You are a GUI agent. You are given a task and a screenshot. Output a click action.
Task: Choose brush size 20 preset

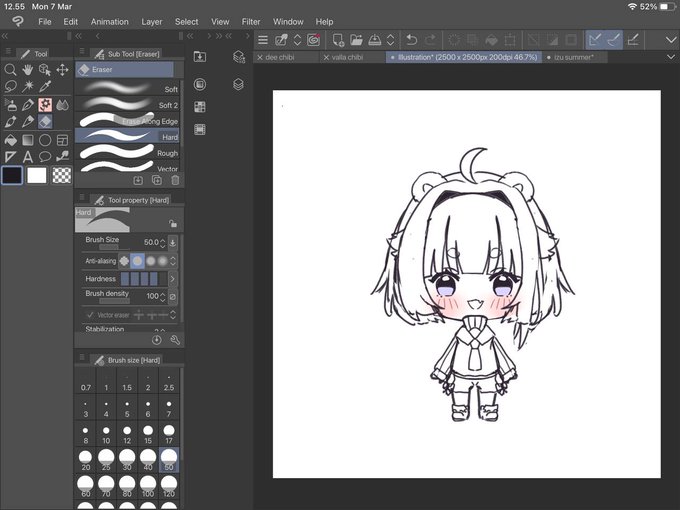85,461
